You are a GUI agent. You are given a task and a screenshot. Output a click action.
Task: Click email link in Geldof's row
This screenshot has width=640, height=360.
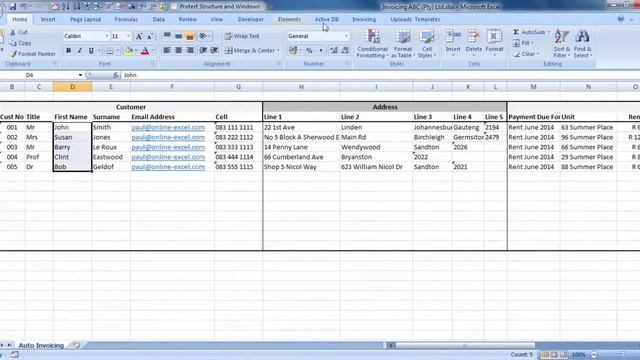pyautogui.click(x=168, y=167)
